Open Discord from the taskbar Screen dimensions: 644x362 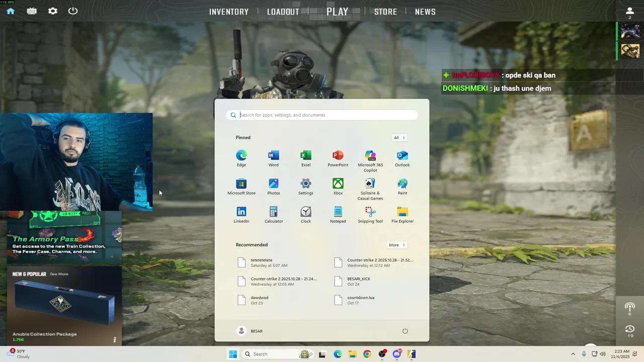point(397,354)
